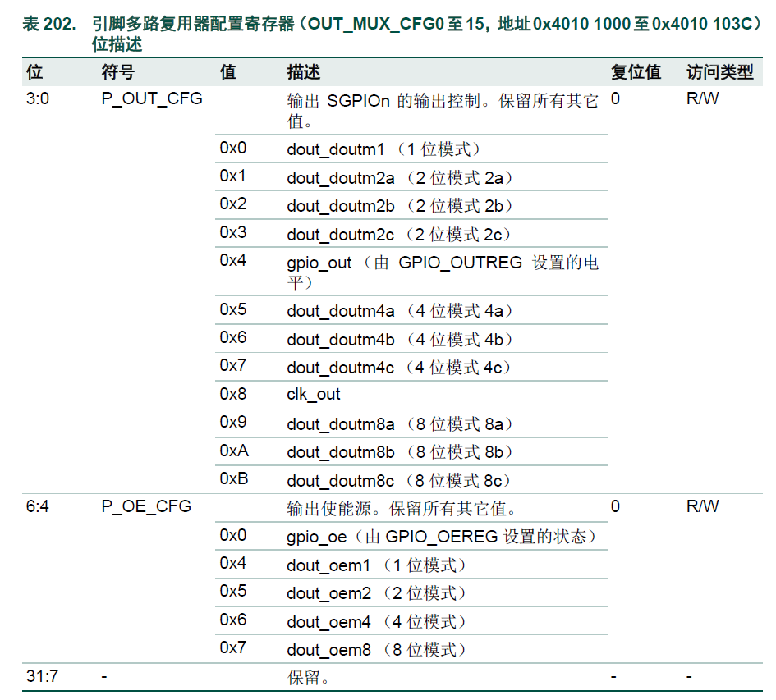Click value '0x9'

(233, 422)
